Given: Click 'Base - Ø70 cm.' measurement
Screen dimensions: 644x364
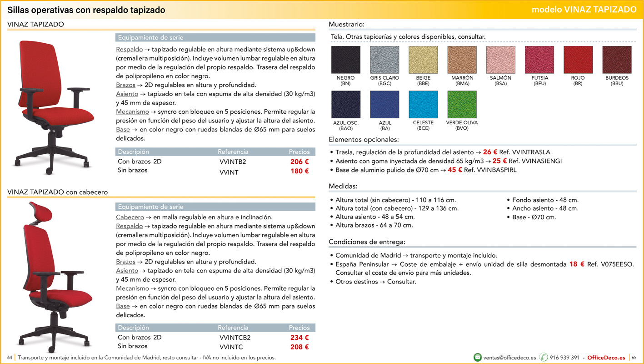Looking at the screenshot, I should click(x=534, y=217).
